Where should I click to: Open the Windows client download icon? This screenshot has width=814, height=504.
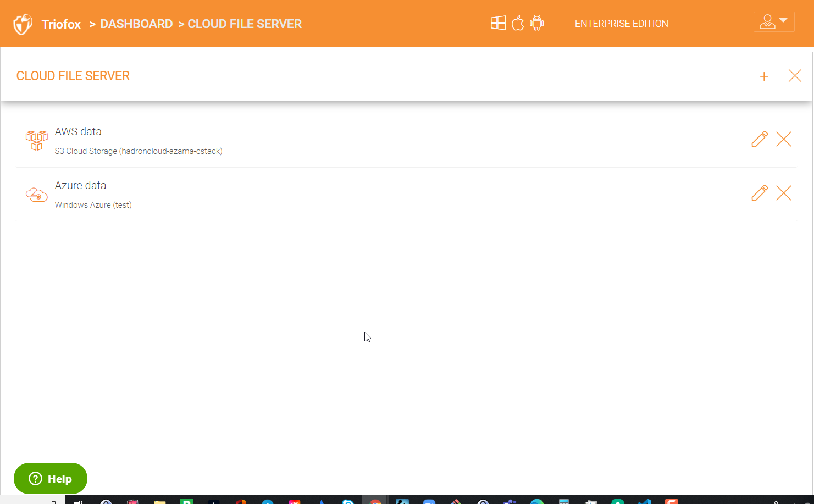pos(498,23)
